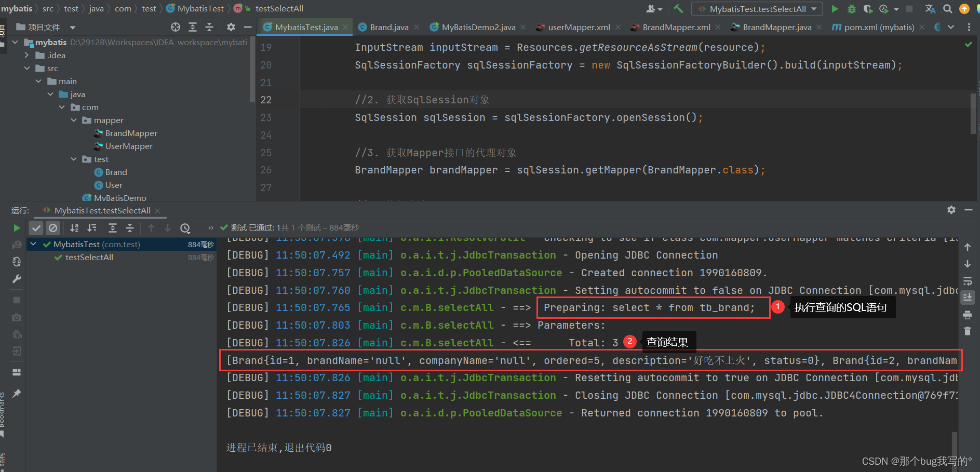980x472 pixels.
Task: Rerun tests with the green play icon
Action: coord(17,228)
